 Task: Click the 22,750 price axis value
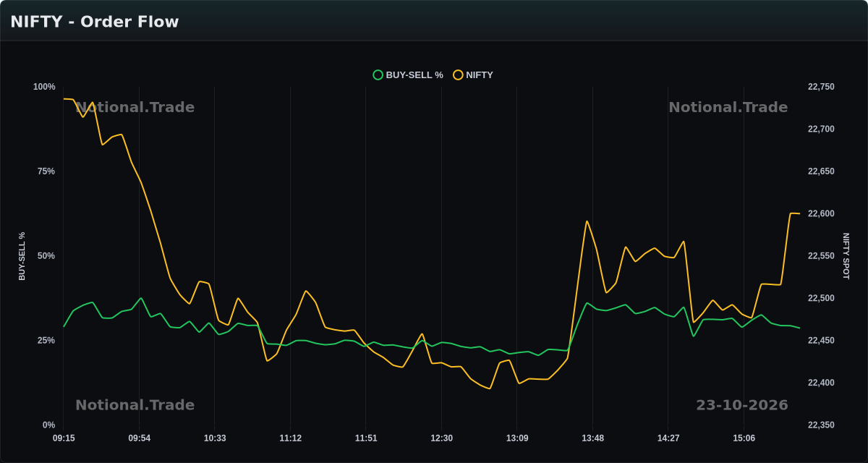point(821,87)
